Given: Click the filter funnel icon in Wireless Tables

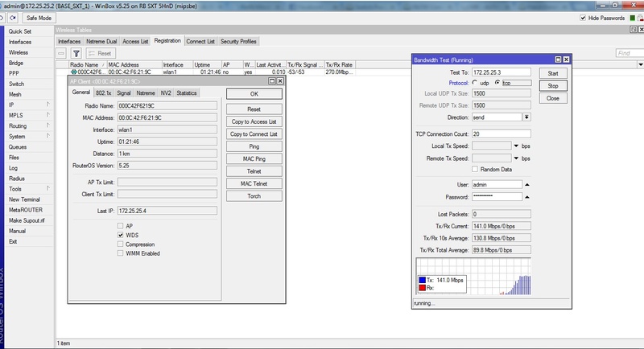Looking at the screenshot, I should coord(78,53).
